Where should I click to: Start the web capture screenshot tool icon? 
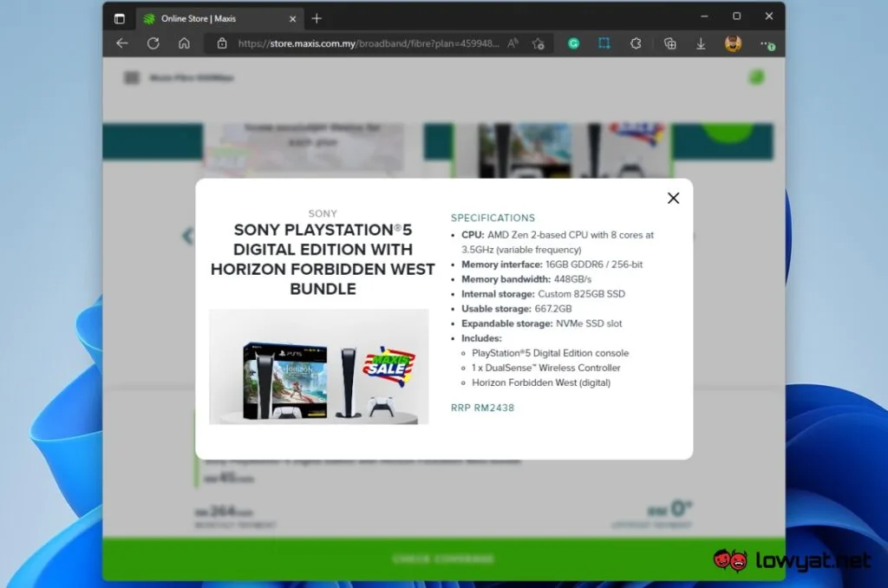point(604,43)
